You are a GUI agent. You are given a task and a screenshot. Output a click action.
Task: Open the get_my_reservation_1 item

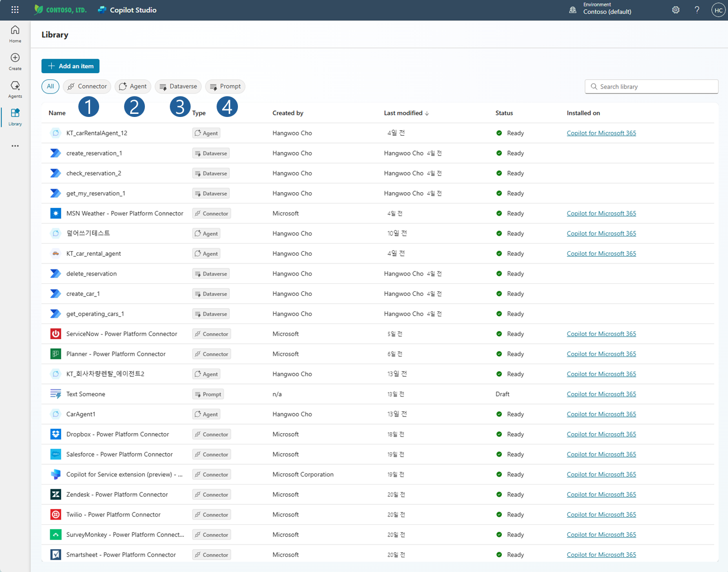pos(96,193)
